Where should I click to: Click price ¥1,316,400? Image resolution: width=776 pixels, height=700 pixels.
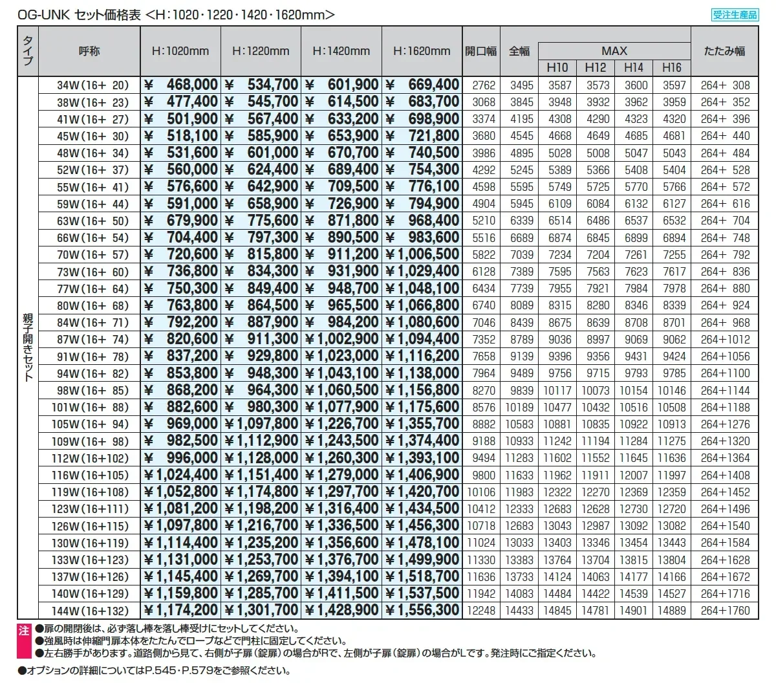[x=341, y=509]
